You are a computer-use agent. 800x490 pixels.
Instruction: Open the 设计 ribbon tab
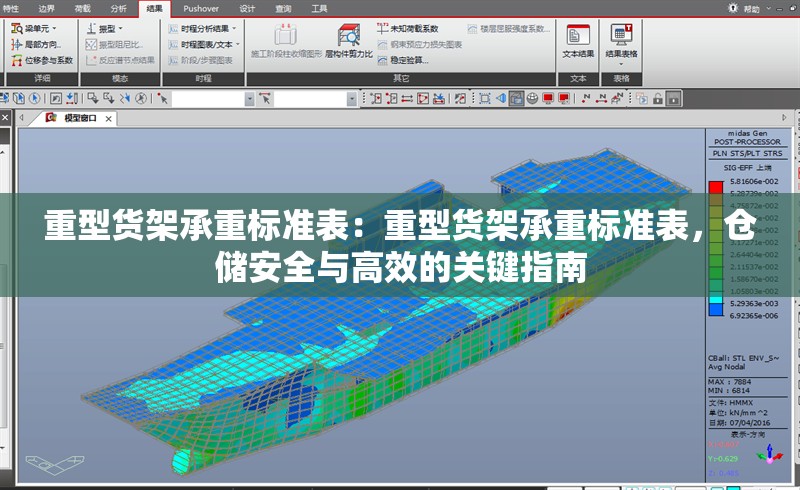pos(247,8)
